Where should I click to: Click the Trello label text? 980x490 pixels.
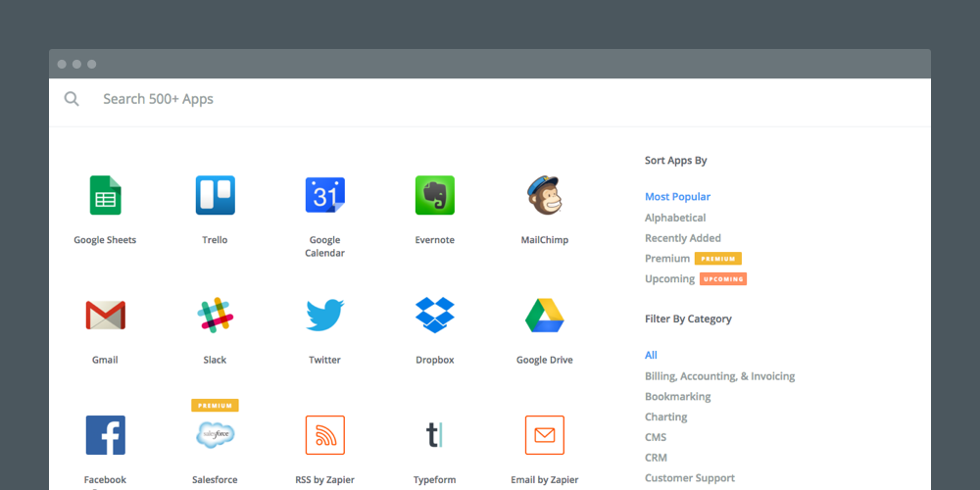[215, 240]
